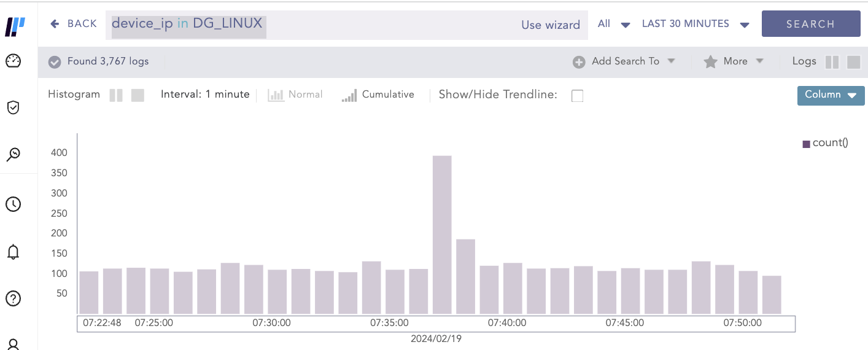Enable the Show/Hide Trendline checkbox
This screenshot has height=350, width=868.
click(577, 96)
